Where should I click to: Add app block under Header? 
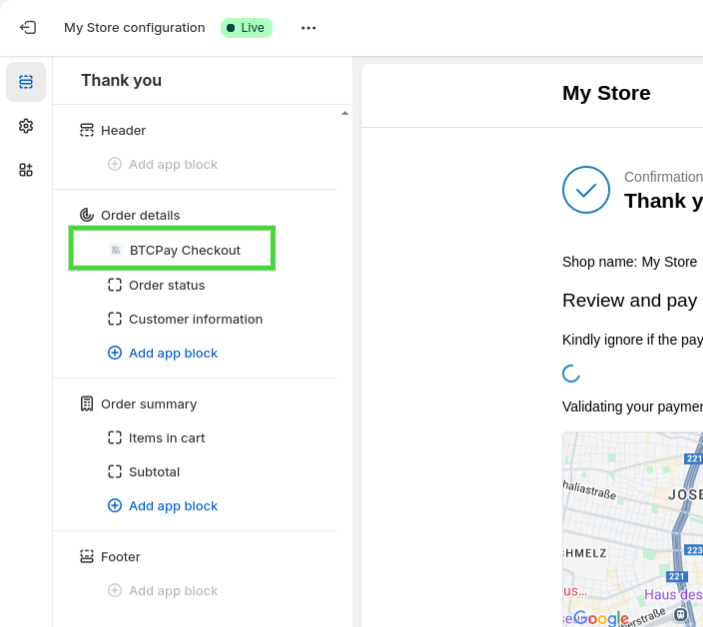click(173, 165)
